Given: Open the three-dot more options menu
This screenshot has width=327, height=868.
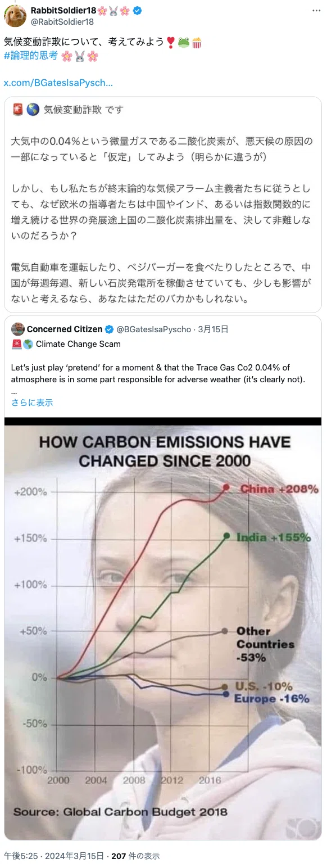Looking at the screenshot, I should coord(313,11).
